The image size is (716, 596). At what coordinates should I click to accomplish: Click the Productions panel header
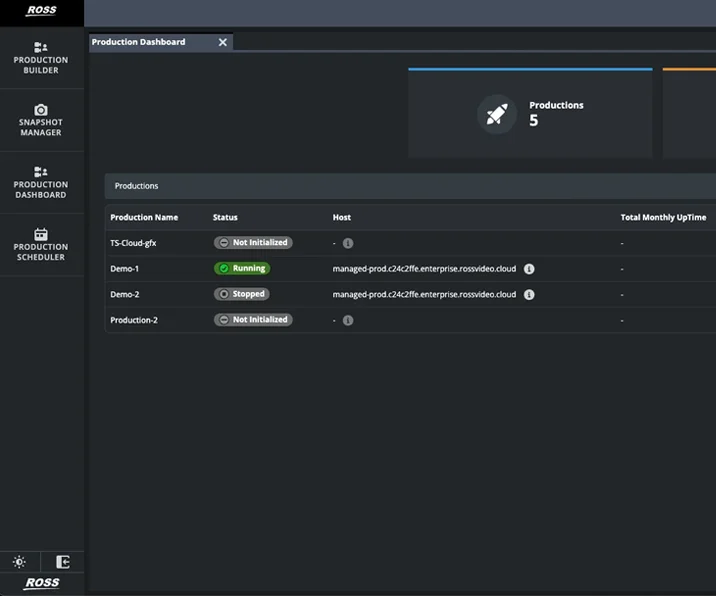click(x=410, y=186)
